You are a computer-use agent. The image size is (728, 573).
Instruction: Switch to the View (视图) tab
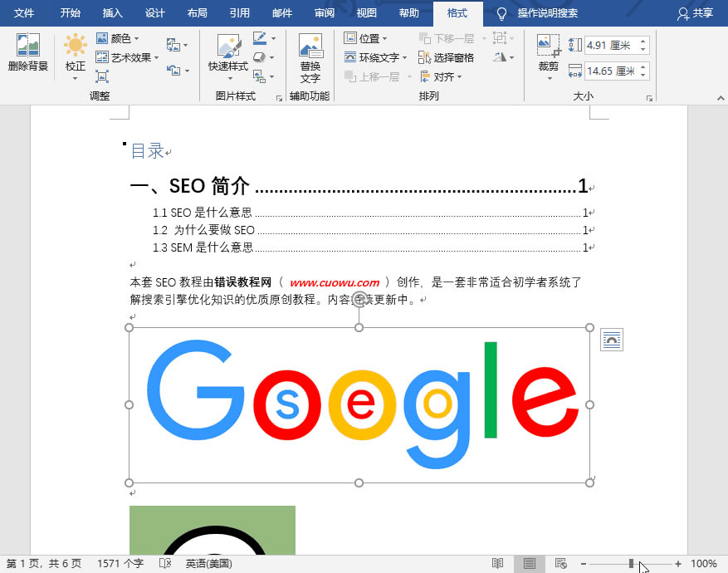[366, 13]
